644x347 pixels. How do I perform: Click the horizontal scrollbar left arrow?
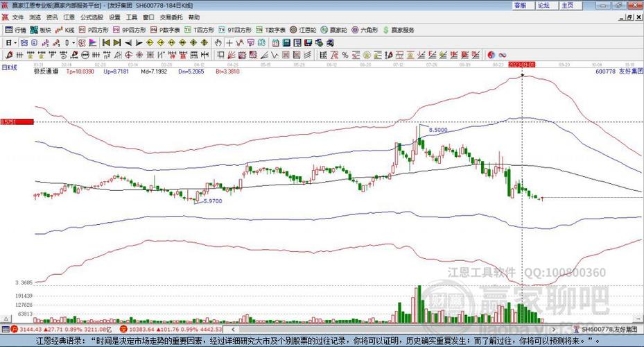click(x=234, y=330)
